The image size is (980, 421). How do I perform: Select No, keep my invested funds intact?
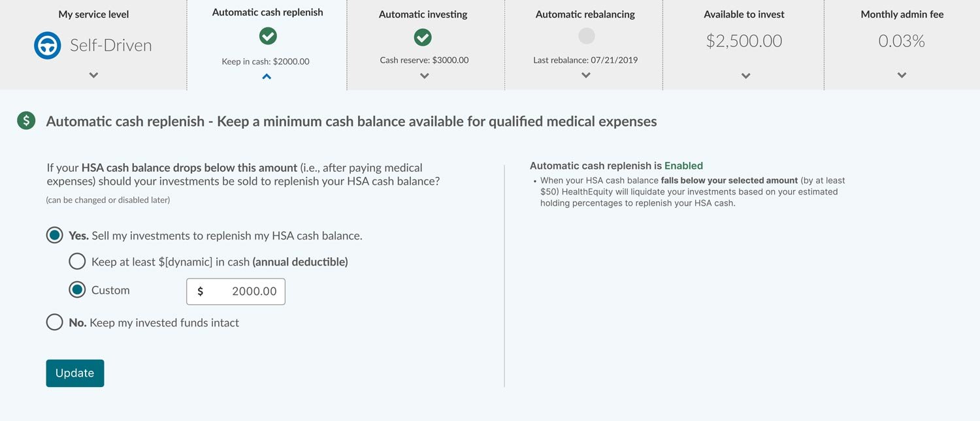(x=55, y=322)
